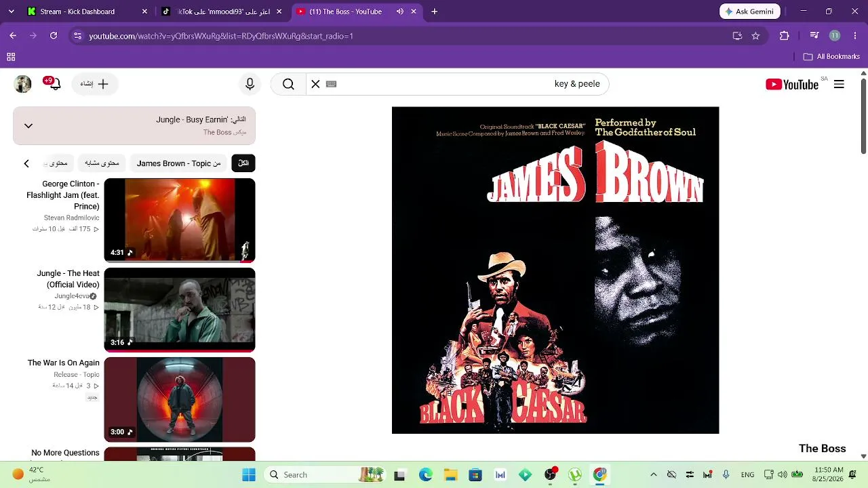
Task: Visit the Stevan Radmilovic channel
Action: pyautogui.click(x=72, y=218)
